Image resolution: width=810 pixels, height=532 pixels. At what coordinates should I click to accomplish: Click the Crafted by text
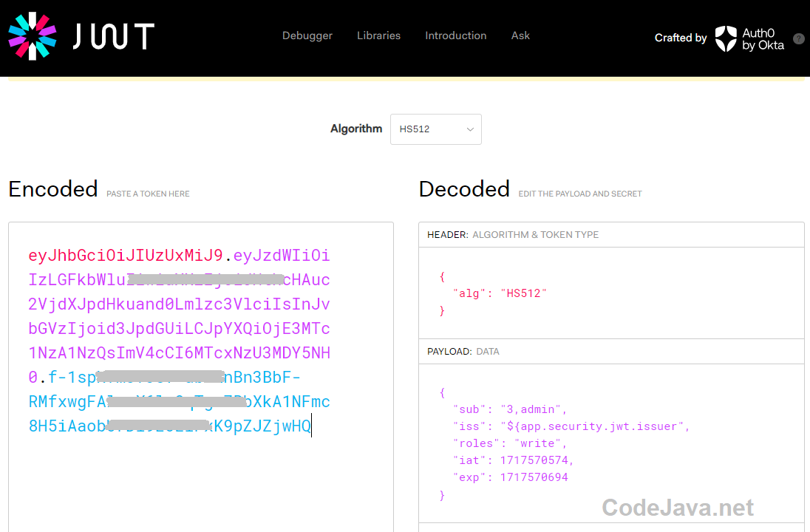click(x=681, y=38)
